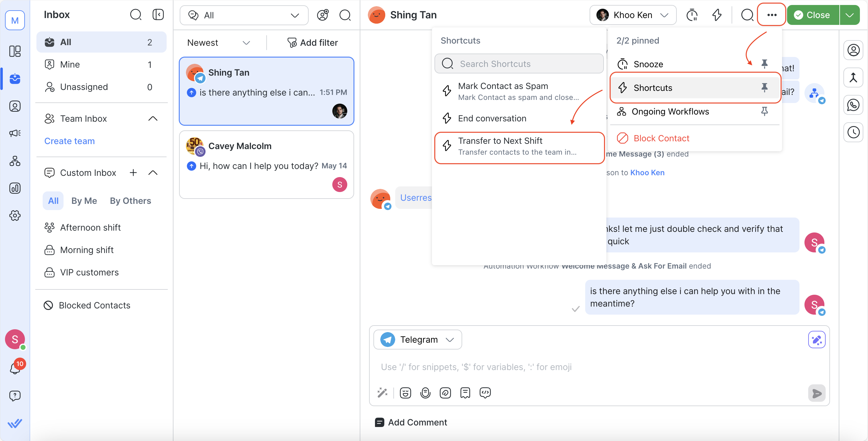Open the lightning shortcuts icon in header
868x441 pixels.
coord(717,15)
